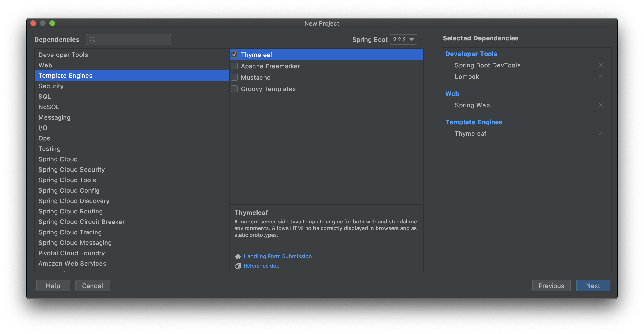The width and height of the screenshot is (644, 334).
Task: Select the Security category
Action: click(51, 86)
